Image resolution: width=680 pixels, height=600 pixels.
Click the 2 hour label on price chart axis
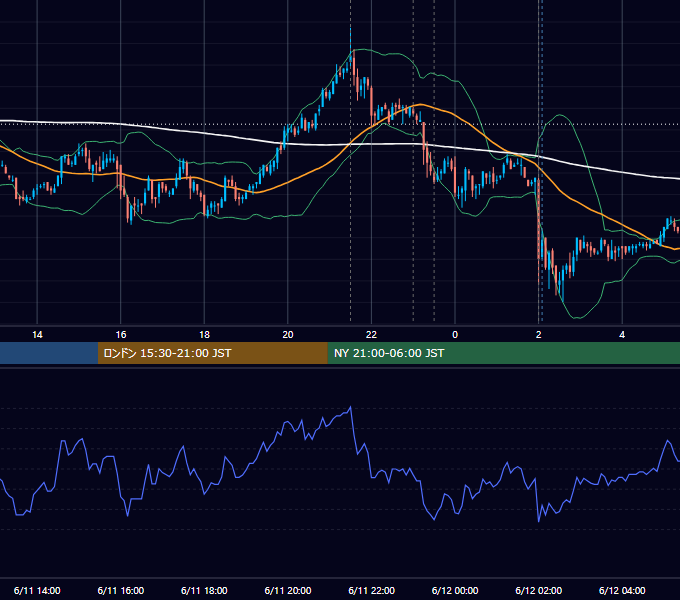pos(539,335)
